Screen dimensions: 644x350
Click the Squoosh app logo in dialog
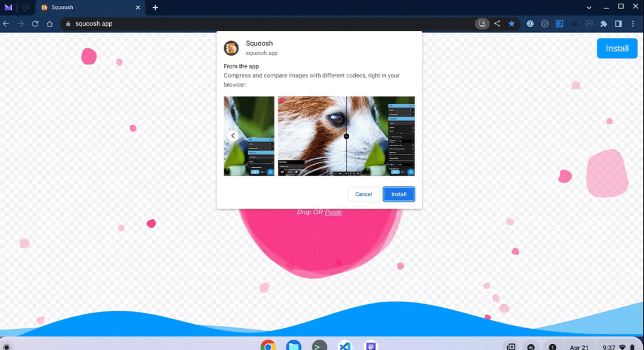231,48
